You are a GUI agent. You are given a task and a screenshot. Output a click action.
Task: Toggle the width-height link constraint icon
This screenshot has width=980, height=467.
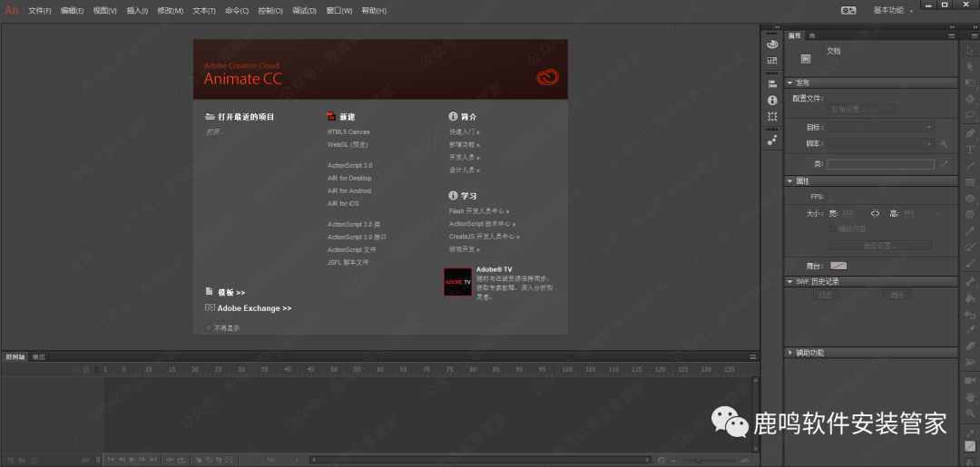(x=876, y=213)
